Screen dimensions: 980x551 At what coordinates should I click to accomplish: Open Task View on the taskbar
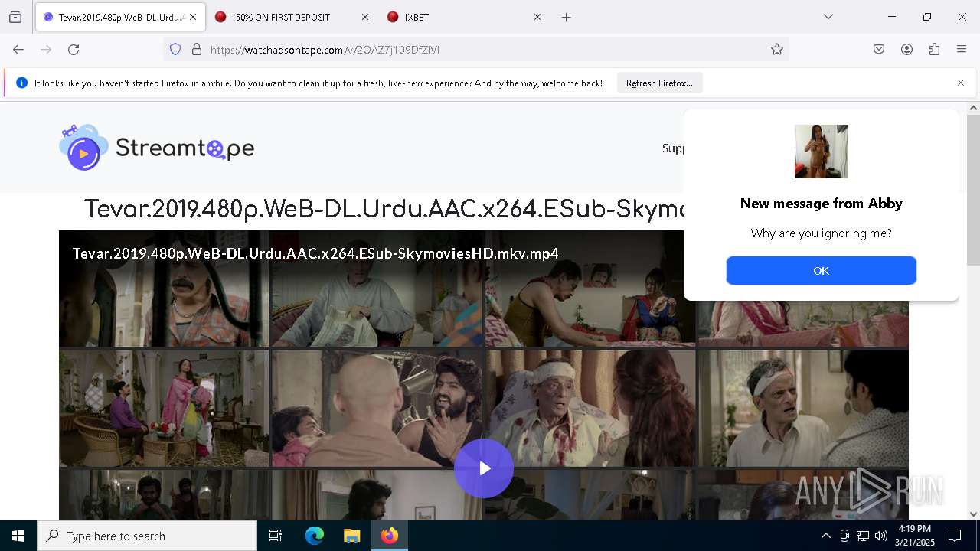tap(276, 536)
